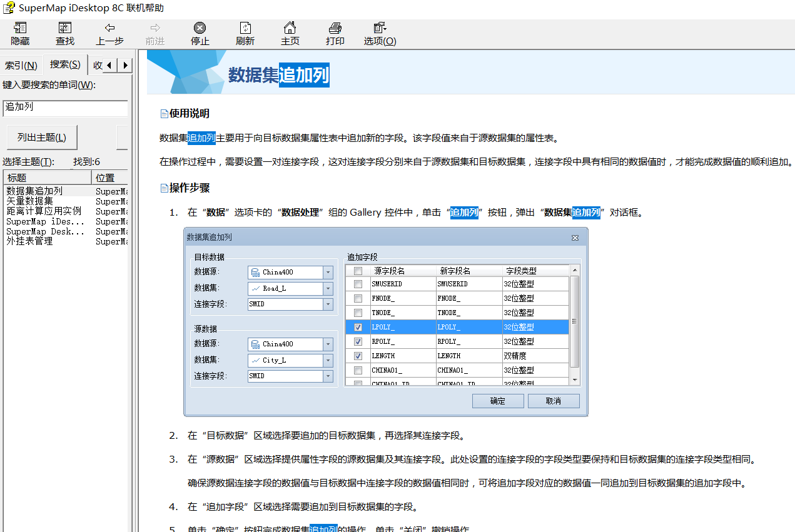The image size is (795, 532).
Task: Stop loading with the 停止 icon
Action: (x=200, y=34)
